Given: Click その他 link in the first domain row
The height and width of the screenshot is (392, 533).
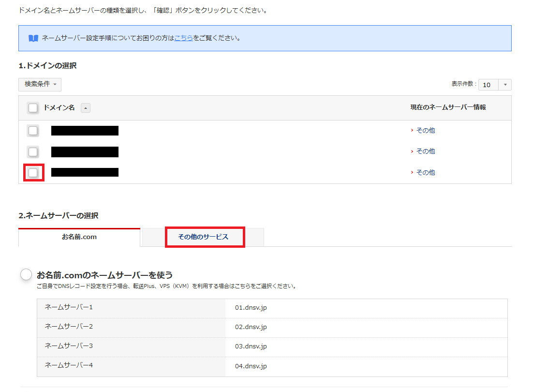Looking at the screenshot, I should [425, 131].
